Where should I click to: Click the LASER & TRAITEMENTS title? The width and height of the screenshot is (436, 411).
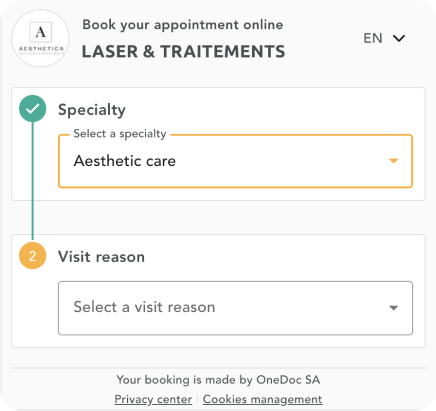183,52
